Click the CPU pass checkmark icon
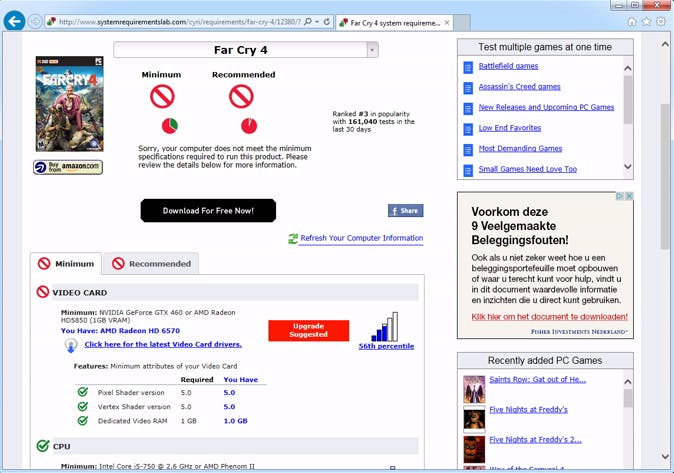674x473 pixels. point(43,446)
